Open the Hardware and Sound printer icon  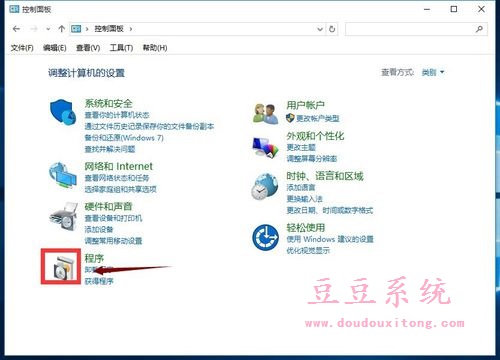point(63,216)
